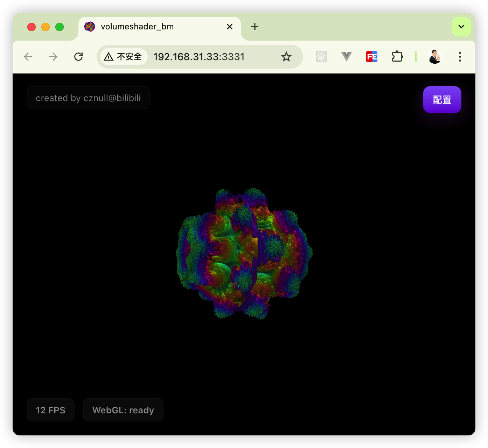Open a new browser tab
This screenshot has height=448, width=488.
(255, 27)
